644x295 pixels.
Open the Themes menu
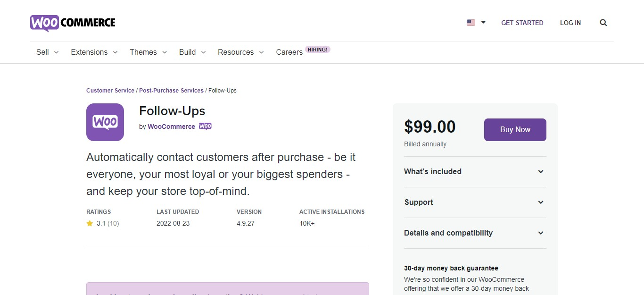(x=148, y=52)
